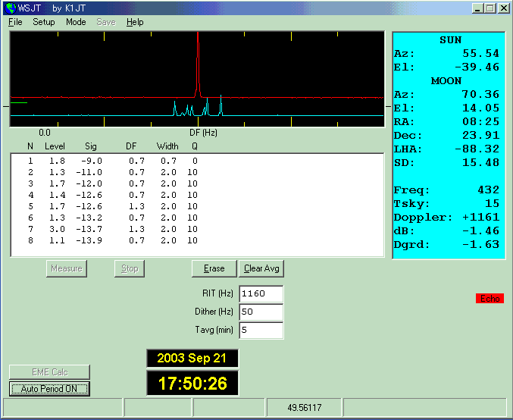Screen dimensions: 513x420
Task: Click the 17:50:26 clock display
Action: 192,384
